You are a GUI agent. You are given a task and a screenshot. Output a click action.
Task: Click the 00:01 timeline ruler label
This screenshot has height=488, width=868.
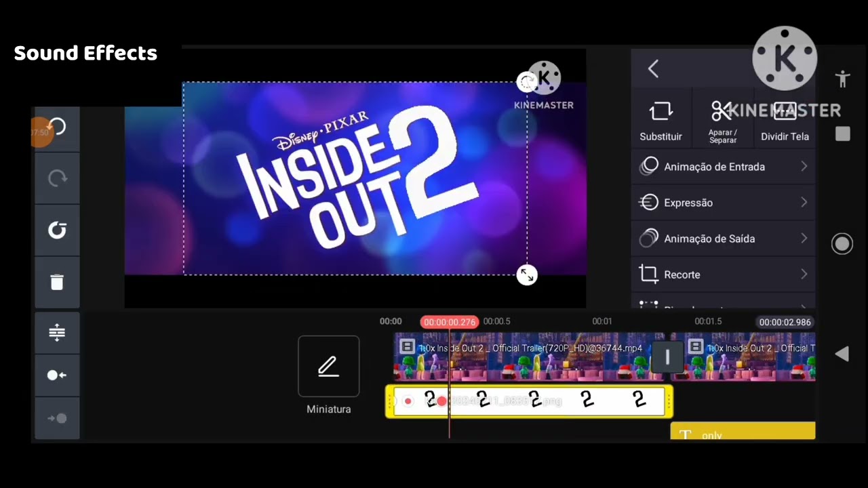[x=601, y=321]
